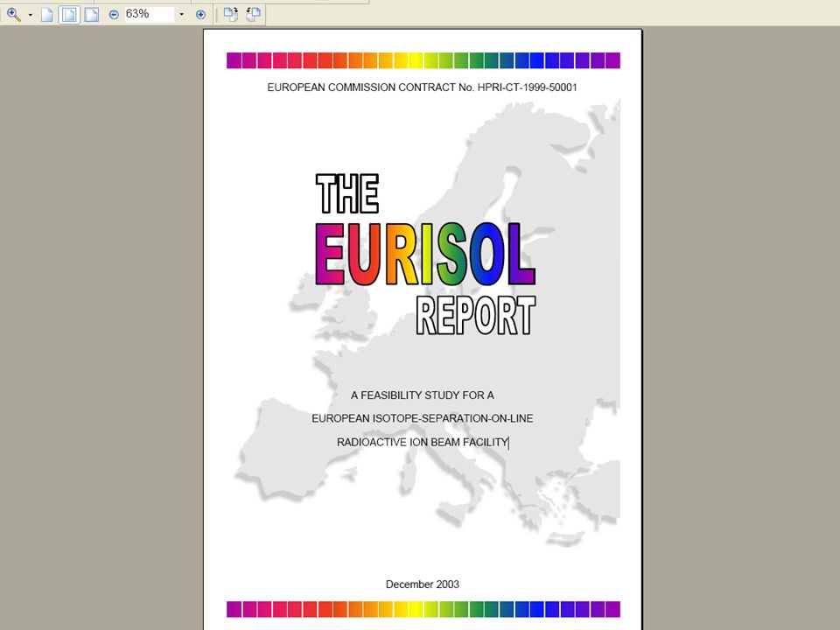Click the outlined word "REPORT"

click(476, 316)
